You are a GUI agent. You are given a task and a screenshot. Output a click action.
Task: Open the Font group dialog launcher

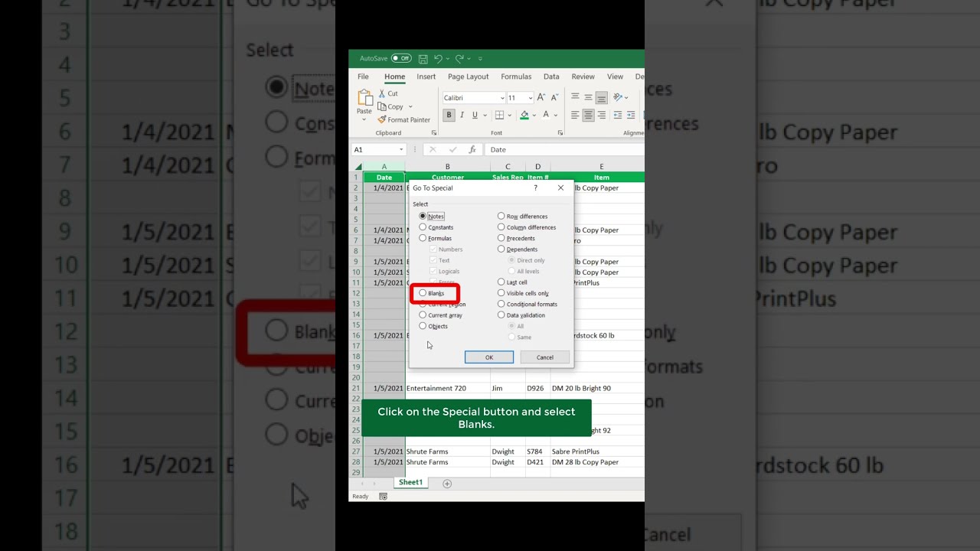(560, 133)
